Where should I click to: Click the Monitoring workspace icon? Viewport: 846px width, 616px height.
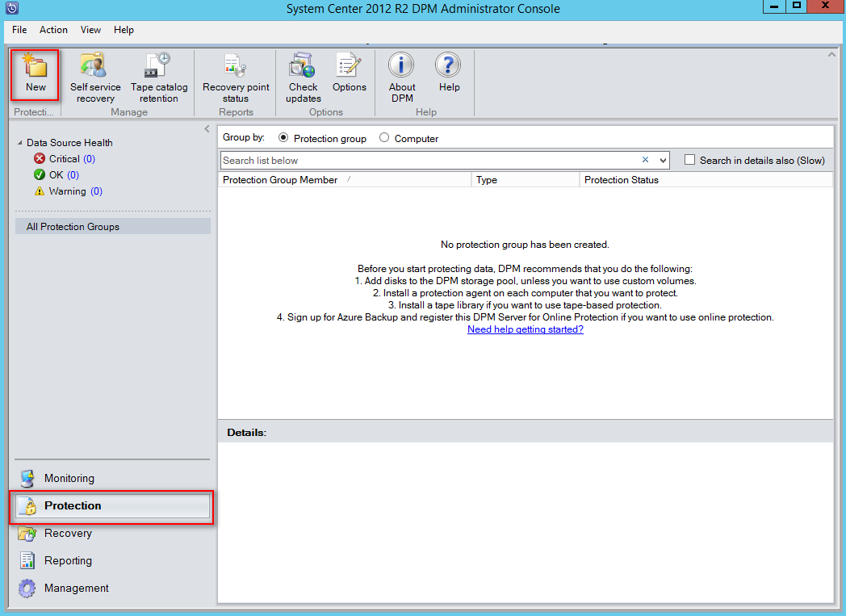(27, 479)
